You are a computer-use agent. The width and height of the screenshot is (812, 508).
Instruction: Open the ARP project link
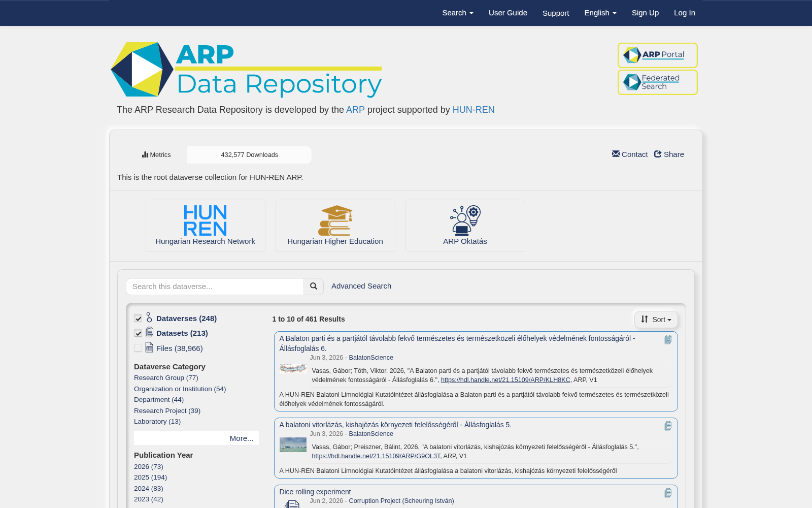355,110
